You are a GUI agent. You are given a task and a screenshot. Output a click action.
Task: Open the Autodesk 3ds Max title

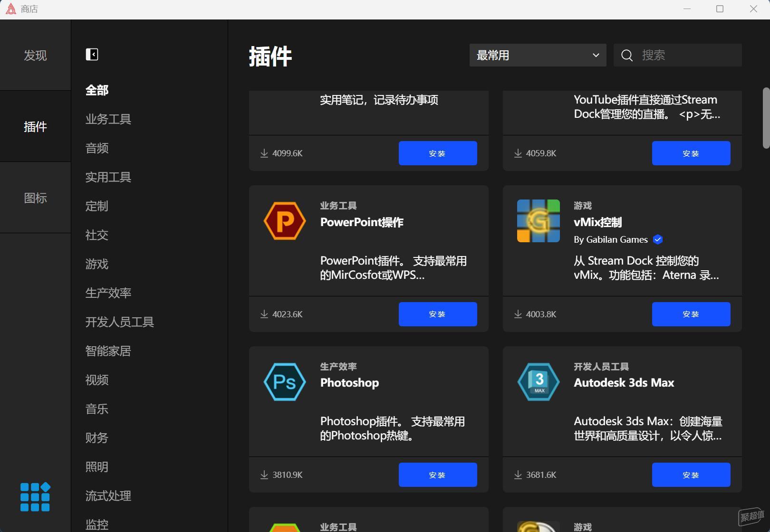click(624, 383)
